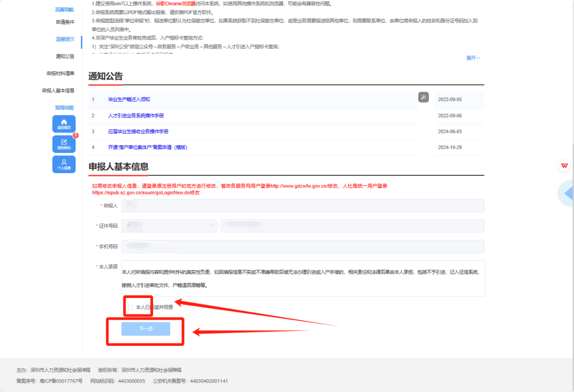Screen dimensions: 574x392
Task: Click date 2022-09-05 in announcements
Action: [450, 99]
